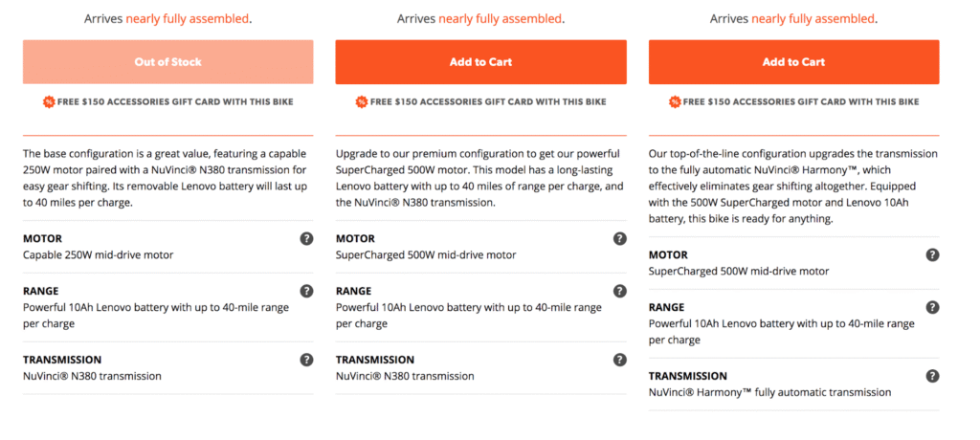
Task: Click the right column's gift card badge icon
Action: point(674,101)
